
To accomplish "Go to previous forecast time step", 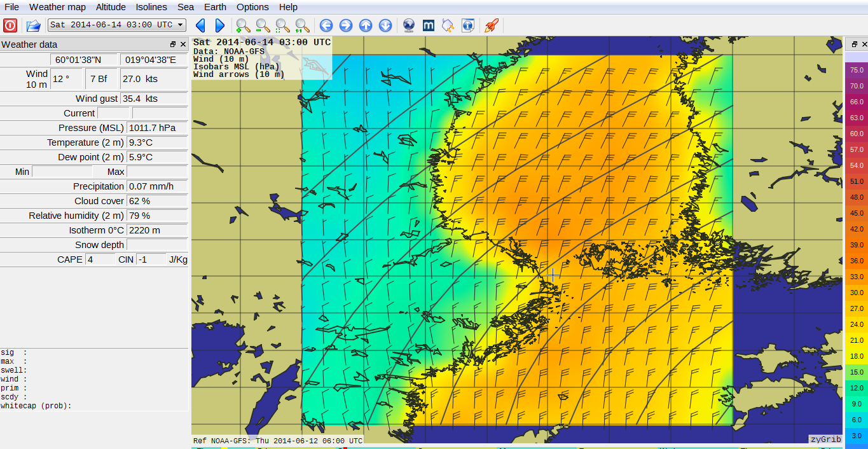I will 200,25.
